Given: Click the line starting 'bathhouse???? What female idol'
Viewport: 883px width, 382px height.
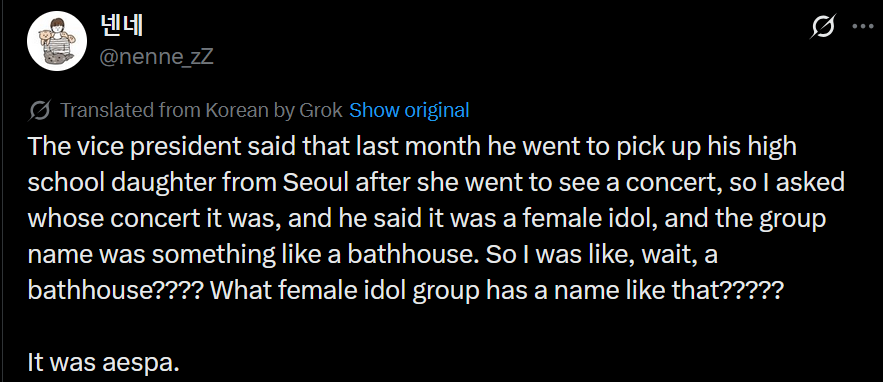Looking at the screenshot, I should point(405,291).
